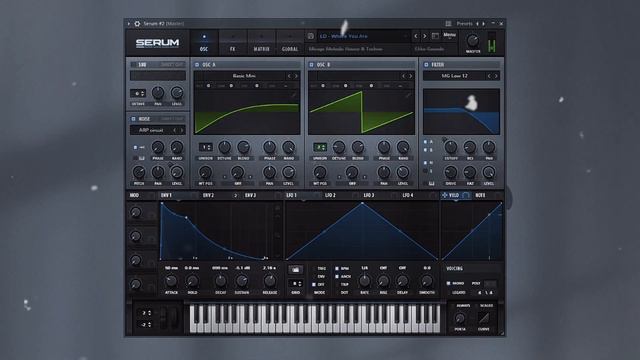Click the PORTA knob
The image size is (640, 360).
pos(460,318)
